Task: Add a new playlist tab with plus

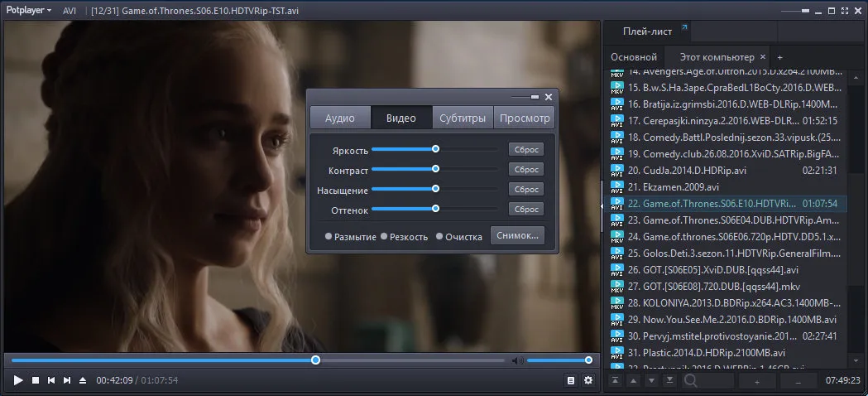Action: coord(780,57)
